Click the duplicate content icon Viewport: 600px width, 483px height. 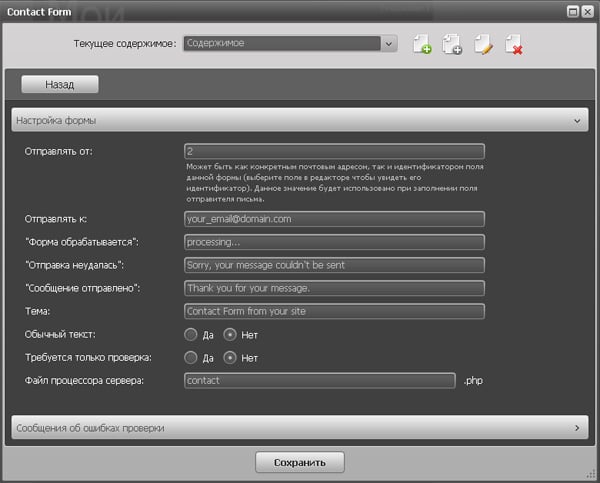pos(452,45)
